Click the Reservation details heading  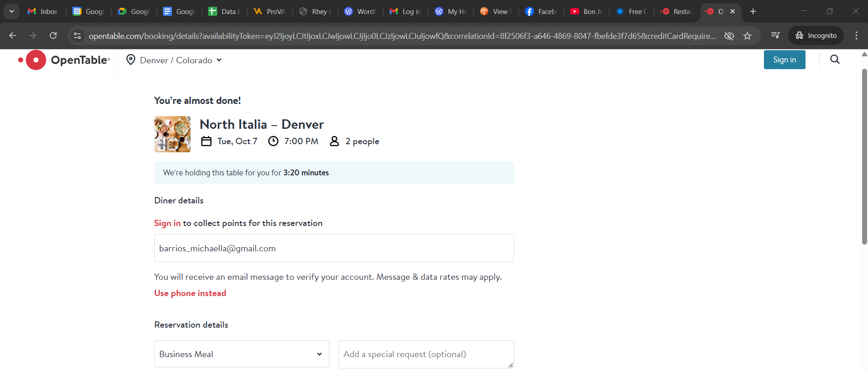[191, 325]
